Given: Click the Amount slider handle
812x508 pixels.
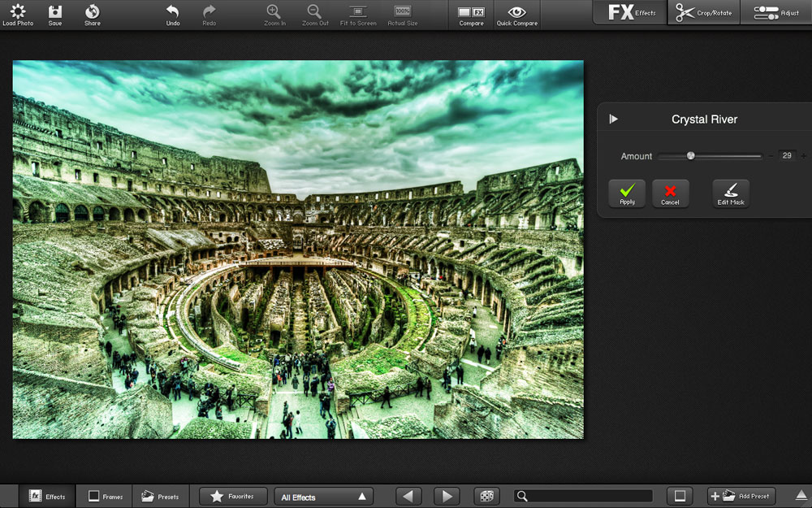Looking at the screenshot, I should pos(690,155).
